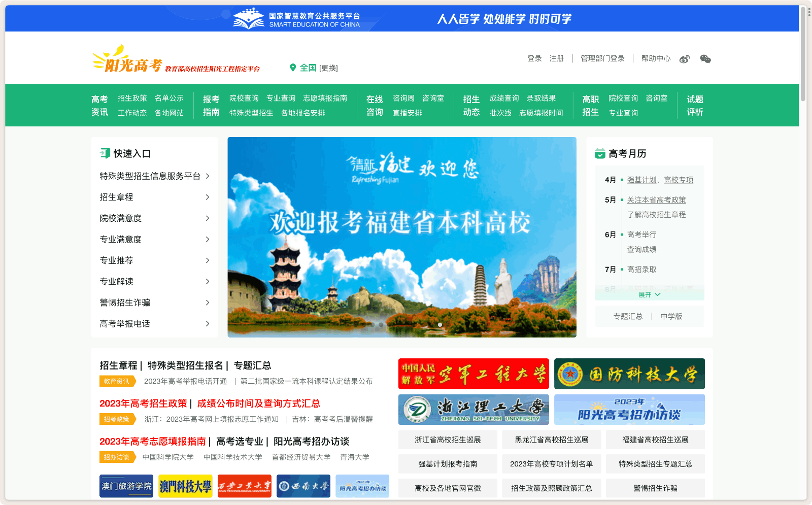Open 录取结果 in nav
This screenshot has height=505, width=812.
(x=541, y=98)
